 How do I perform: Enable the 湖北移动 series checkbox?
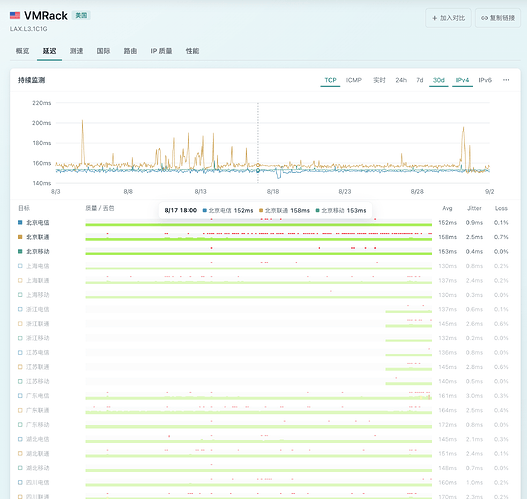click(x=20, y=468)
